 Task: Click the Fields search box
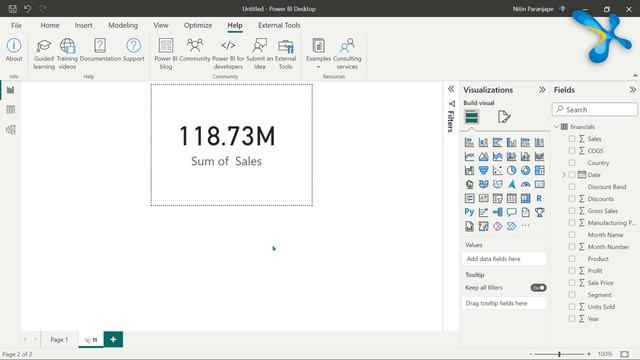coord(595,109)
